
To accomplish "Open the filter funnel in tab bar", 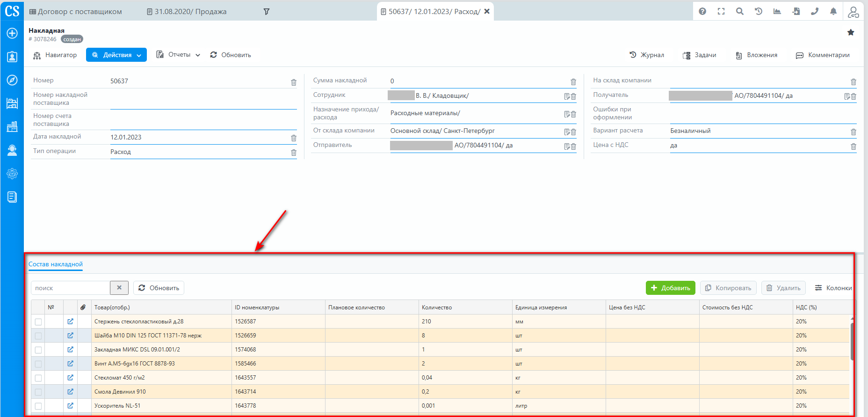I will [267, 12].
